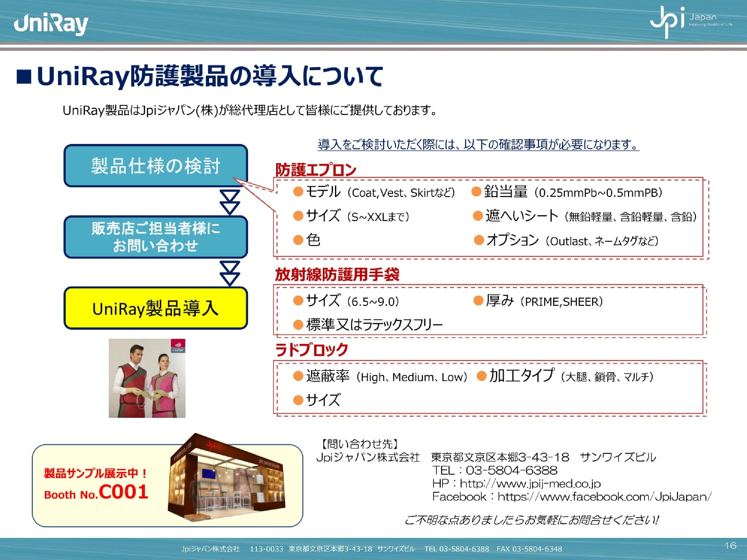Click the protective apron models photo
Image resolution: width=747 pixels, height=560 pixels.
click(x=147, y=378)
